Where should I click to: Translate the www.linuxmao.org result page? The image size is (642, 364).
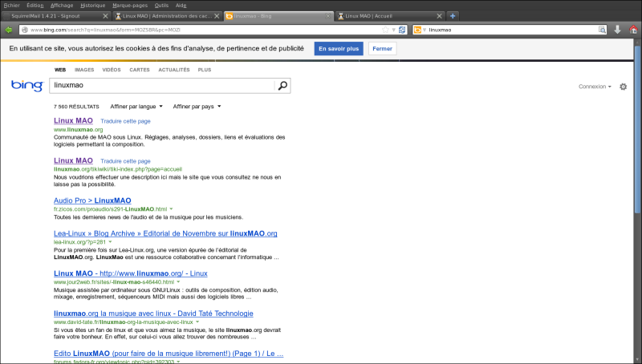point(125,121)
